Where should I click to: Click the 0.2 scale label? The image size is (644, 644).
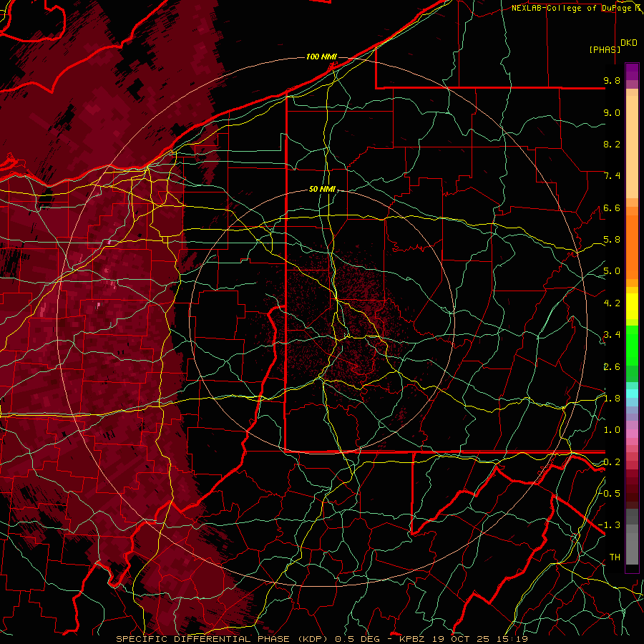click(612, 462)
